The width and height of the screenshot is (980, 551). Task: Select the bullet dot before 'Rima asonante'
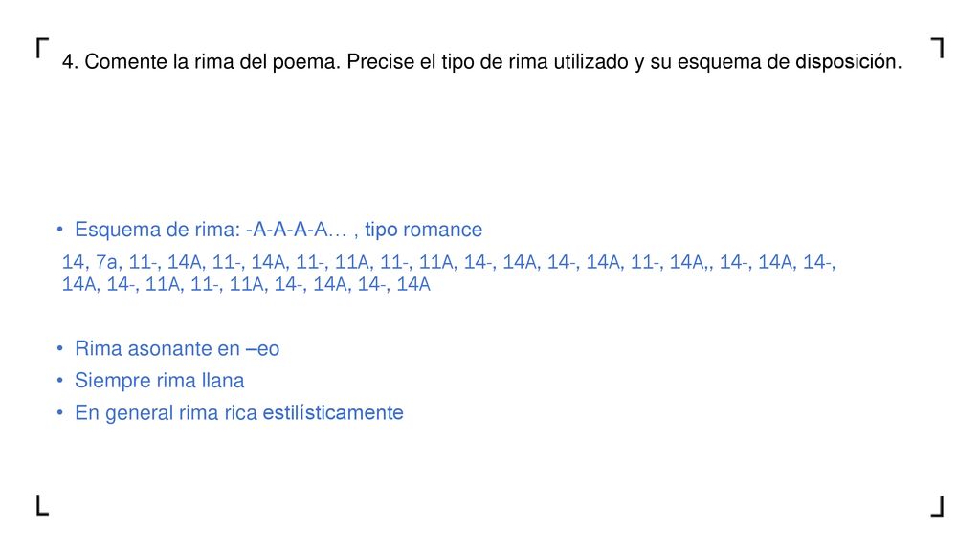[x=60, y=348]
